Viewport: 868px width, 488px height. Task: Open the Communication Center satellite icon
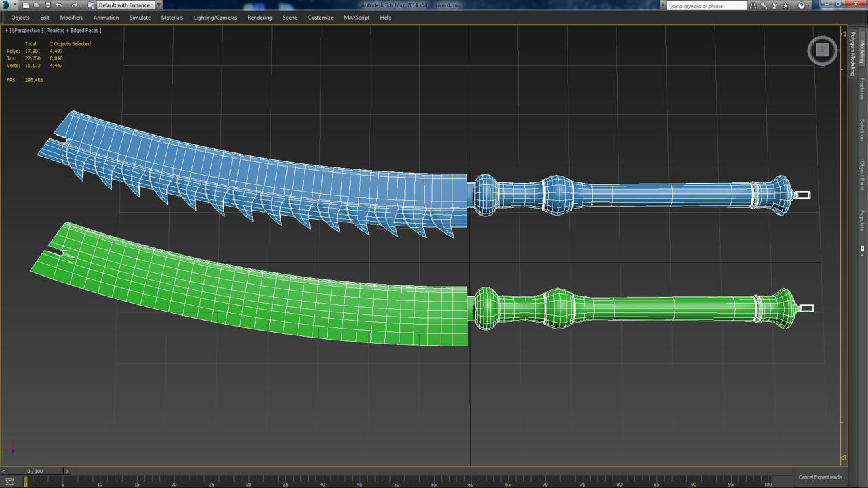tap(774, 5)
